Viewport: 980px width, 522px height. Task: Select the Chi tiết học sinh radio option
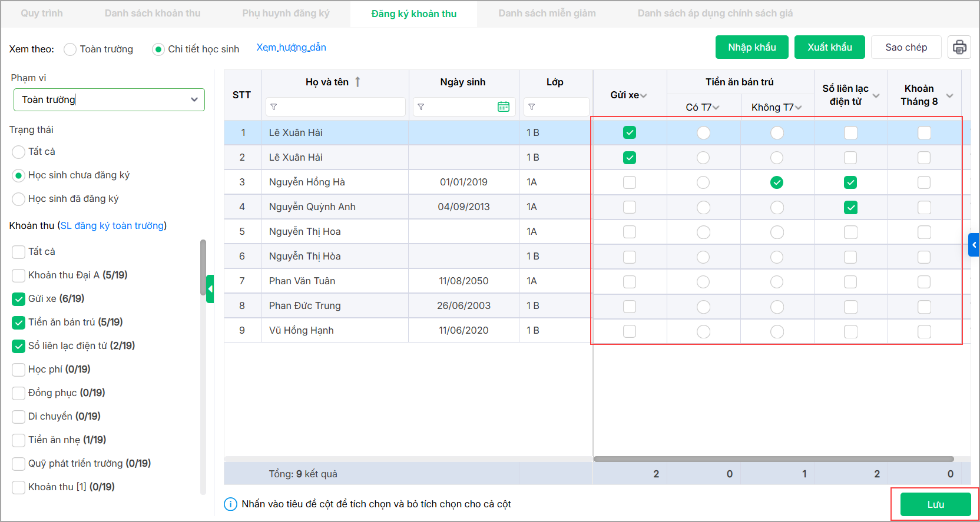click(158, 49)
